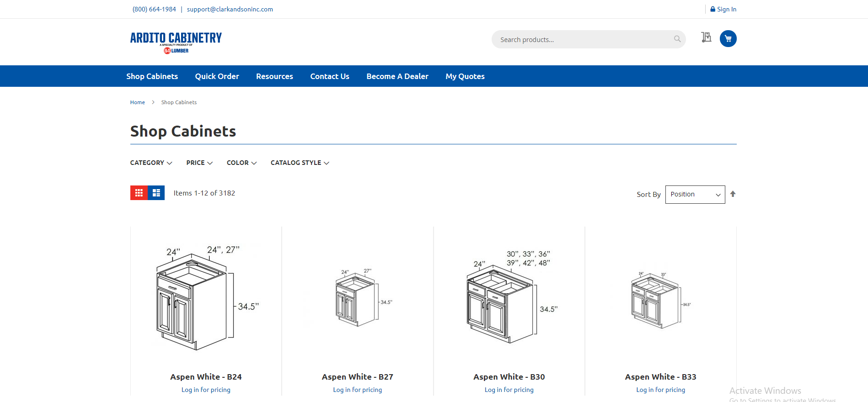Click the Arbito Cabinetry logo
Screen dimensions: 868x402
176,43
